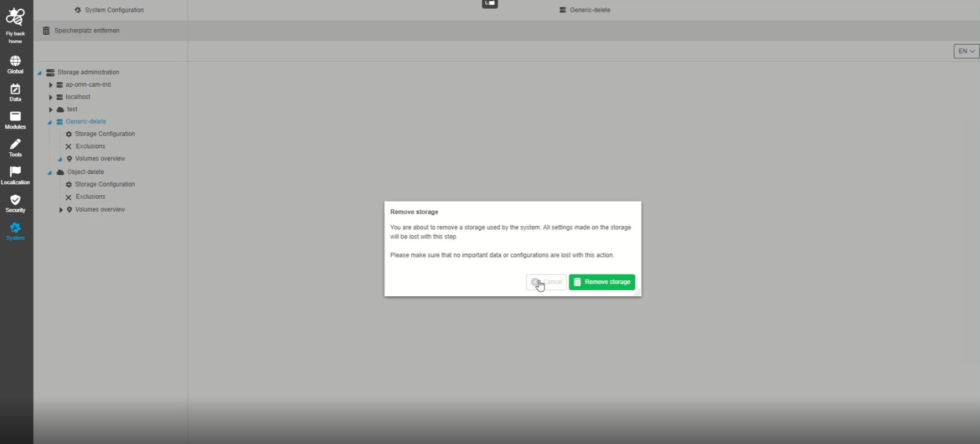Click the Storage administration server icon
This screenshot has height=444, width=980.
pos(50,72)
